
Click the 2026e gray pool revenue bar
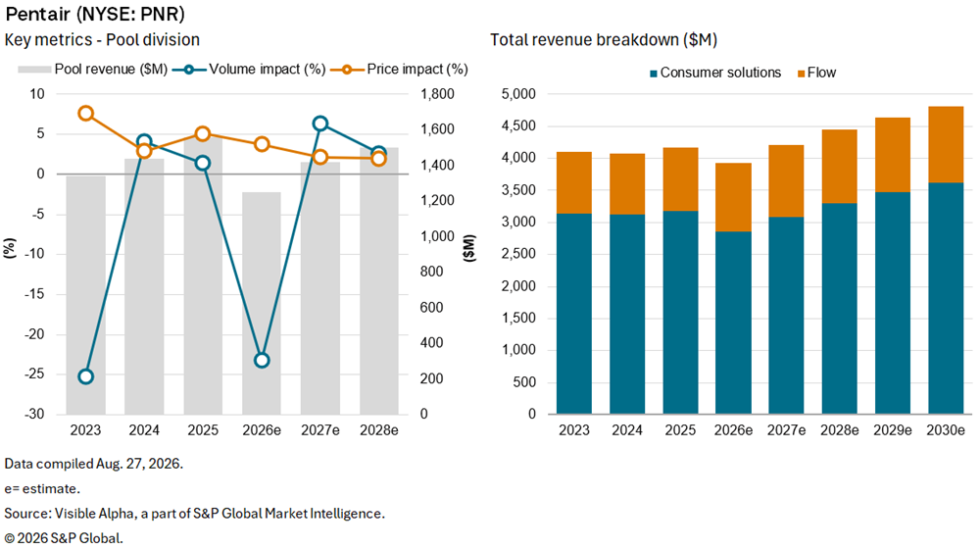[x=262, y=303]
